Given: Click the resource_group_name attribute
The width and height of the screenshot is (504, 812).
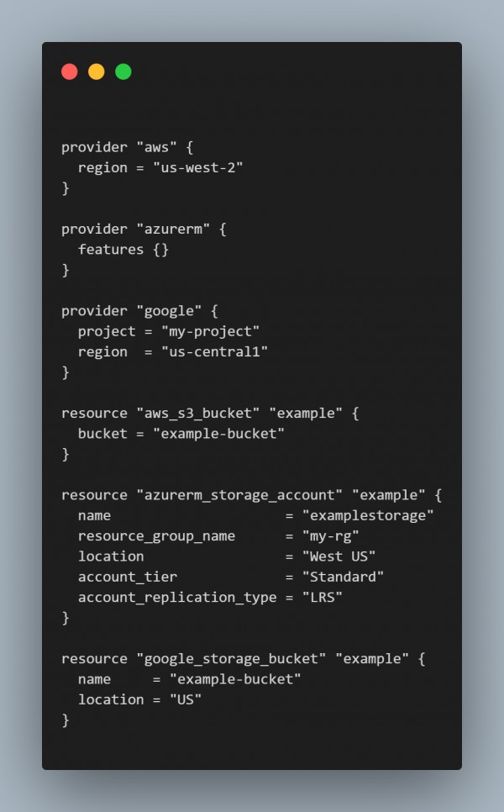Looking at the screenshot, I should click(156, 536).
